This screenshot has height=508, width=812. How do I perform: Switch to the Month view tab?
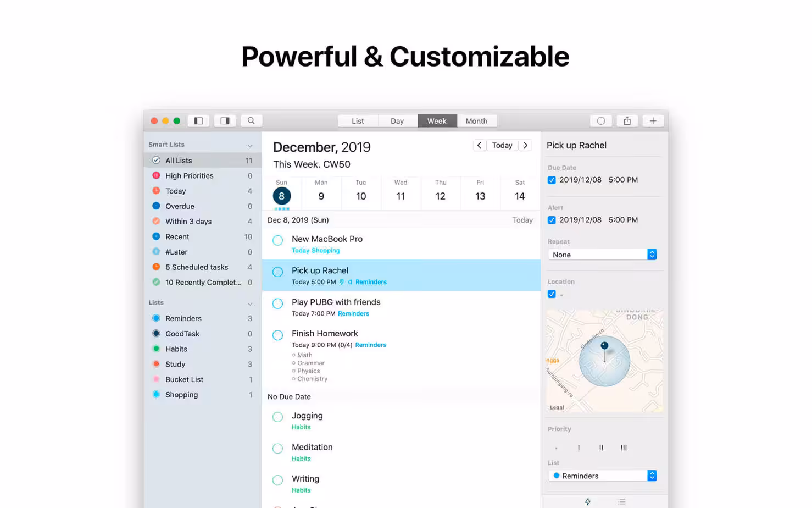coord(476,121)
